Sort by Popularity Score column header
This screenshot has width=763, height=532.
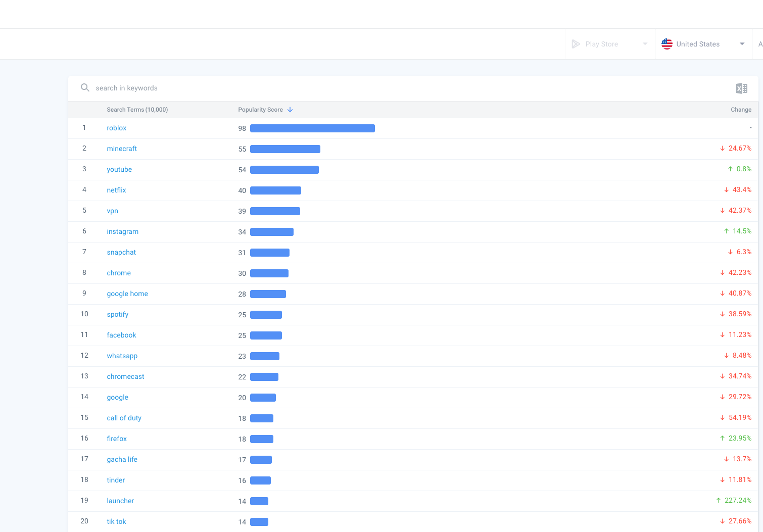click(260, 110)
